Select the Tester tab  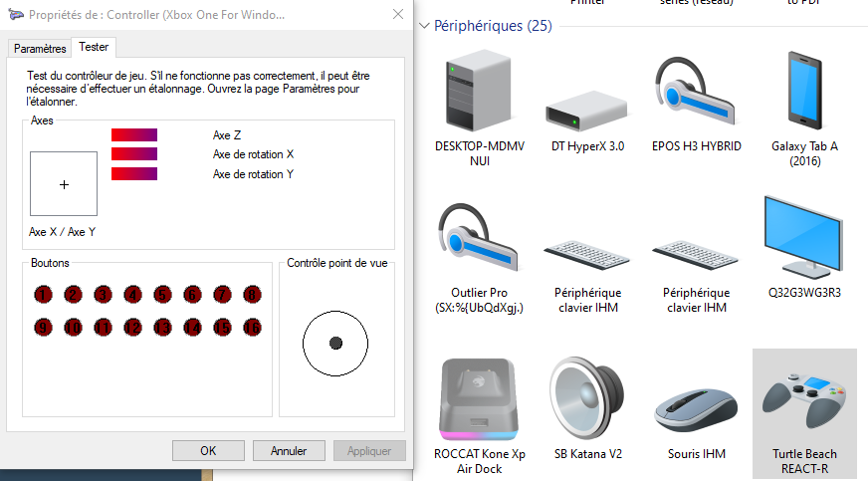point(94,47)
